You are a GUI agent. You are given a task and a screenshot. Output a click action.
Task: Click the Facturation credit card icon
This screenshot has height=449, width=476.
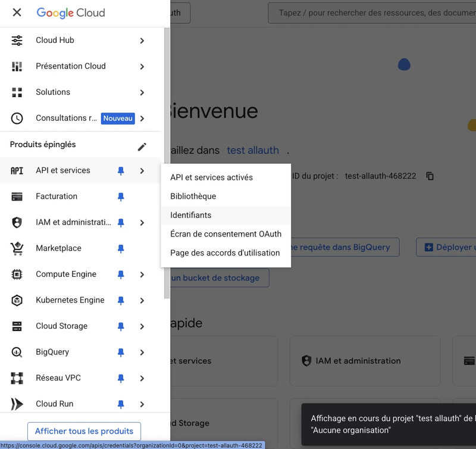click(x=17, y=197)
